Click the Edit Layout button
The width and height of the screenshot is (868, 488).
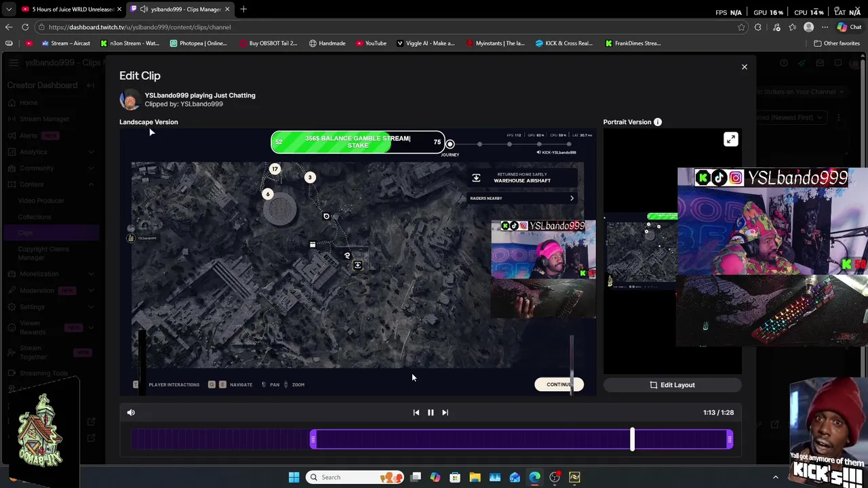(x=673, y=385)
